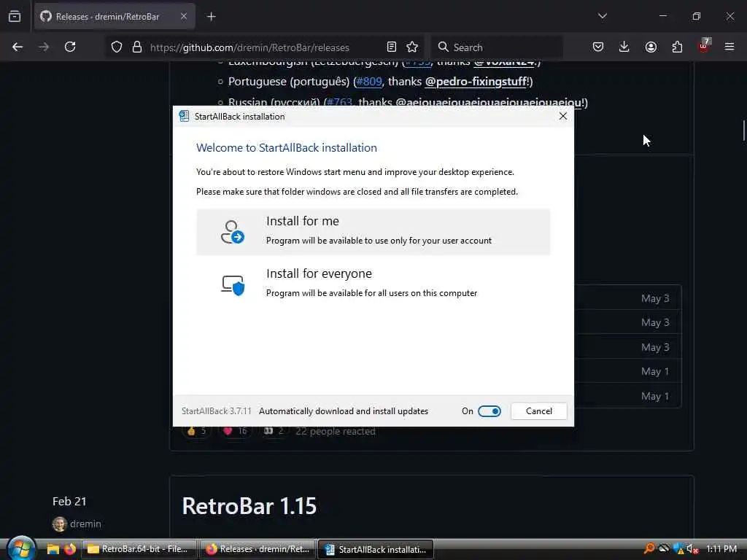Close the Releases dremin/RetroBar browser tab
This screenshot has height=560, width=747.
[x=184, y=17]
